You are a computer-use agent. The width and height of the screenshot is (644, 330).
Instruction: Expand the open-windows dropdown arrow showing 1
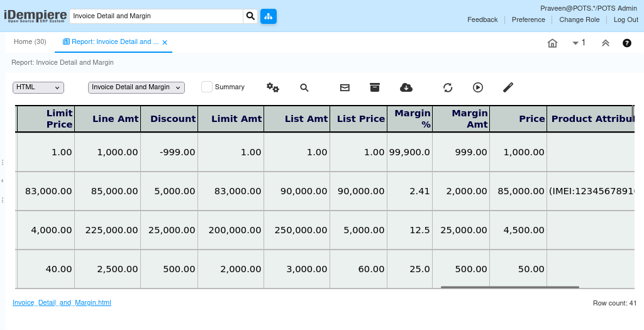(579, 43)
